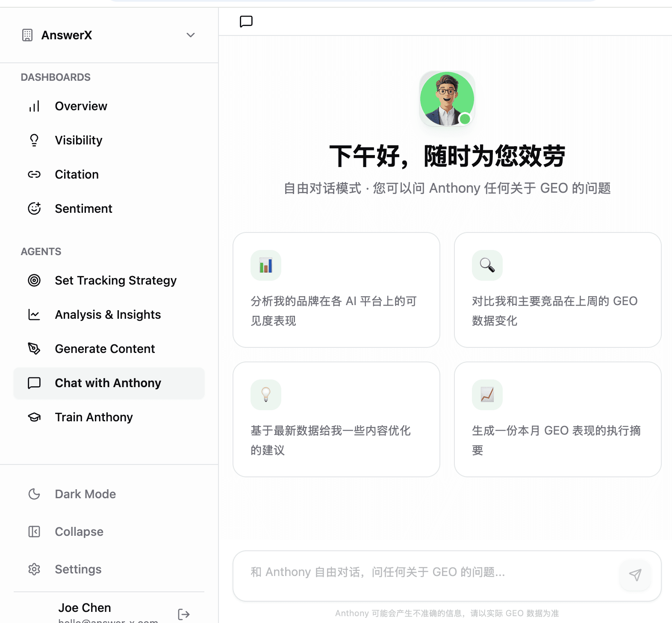Click the Chat with Anthony message icon

(34, 383)
